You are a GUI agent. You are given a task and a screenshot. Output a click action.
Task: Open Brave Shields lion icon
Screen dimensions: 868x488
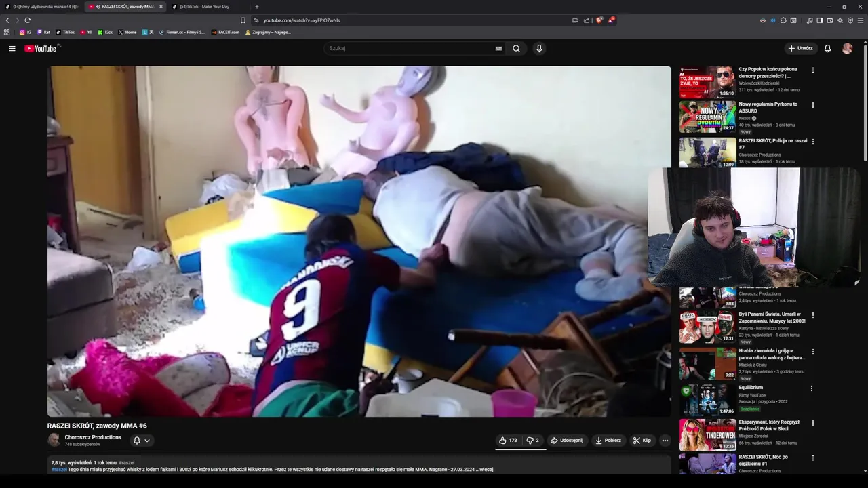click(599, 20)
